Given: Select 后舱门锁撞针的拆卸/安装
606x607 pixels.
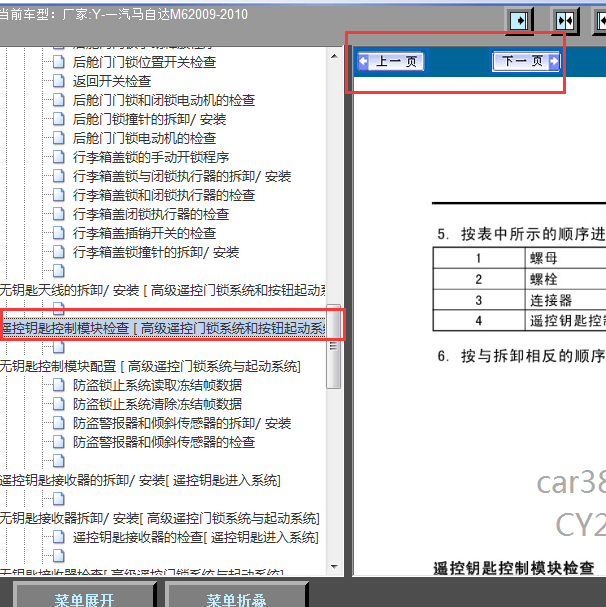Looking at the screenshot, I should click(x=149, y=119).
